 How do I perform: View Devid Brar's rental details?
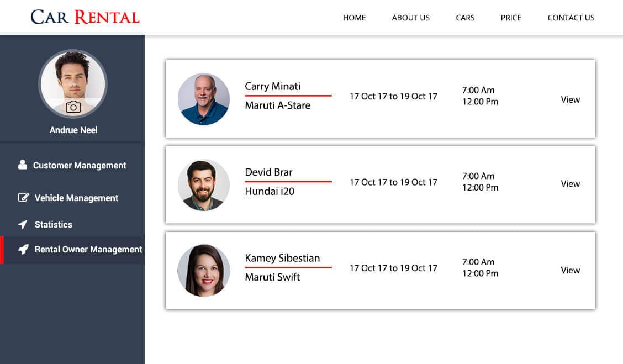[570, 184]
